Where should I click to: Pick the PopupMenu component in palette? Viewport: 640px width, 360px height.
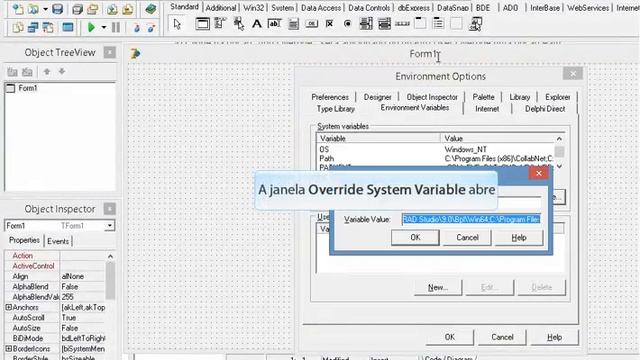click(x=239, y=24)
